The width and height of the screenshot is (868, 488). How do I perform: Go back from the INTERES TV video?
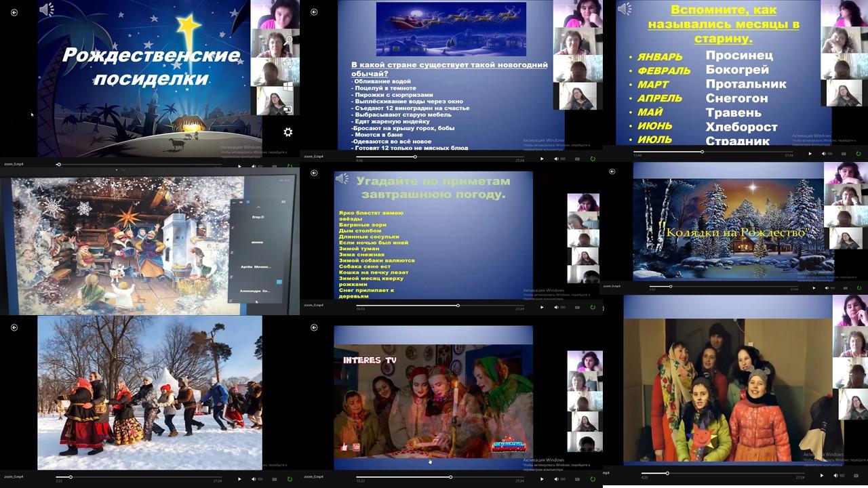[x=314, y=327]
